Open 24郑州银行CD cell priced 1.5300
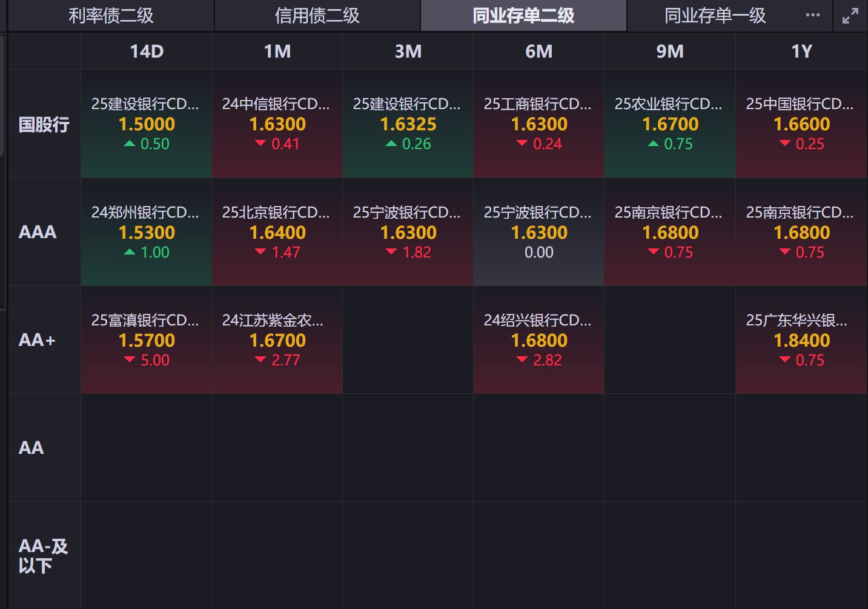 [146, 232]
